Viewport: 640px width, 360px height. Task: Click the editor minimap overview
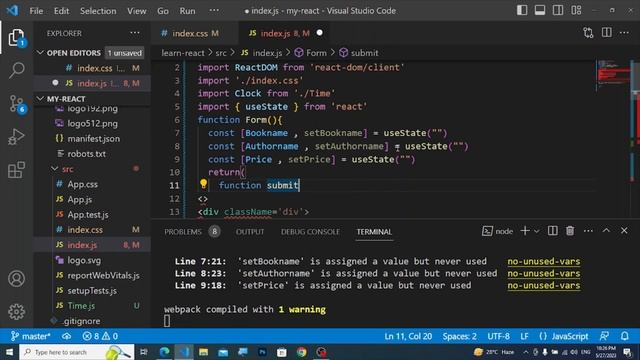613,75
